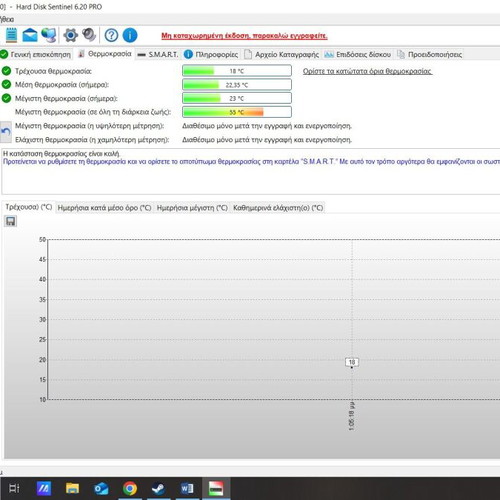Open the network computer globe icon

(49, 35)
